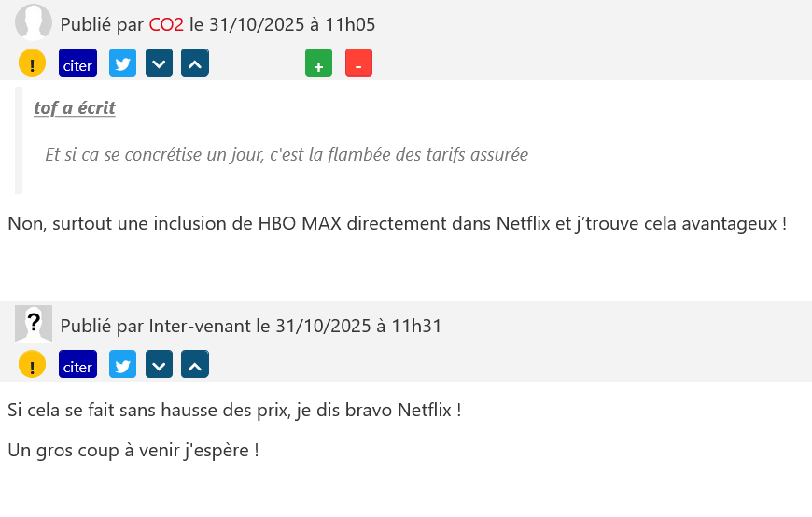The height and width of the screenshot is (517, 812).
Task: Jump to next comment from CO2's post
Action: coord(160,63)
